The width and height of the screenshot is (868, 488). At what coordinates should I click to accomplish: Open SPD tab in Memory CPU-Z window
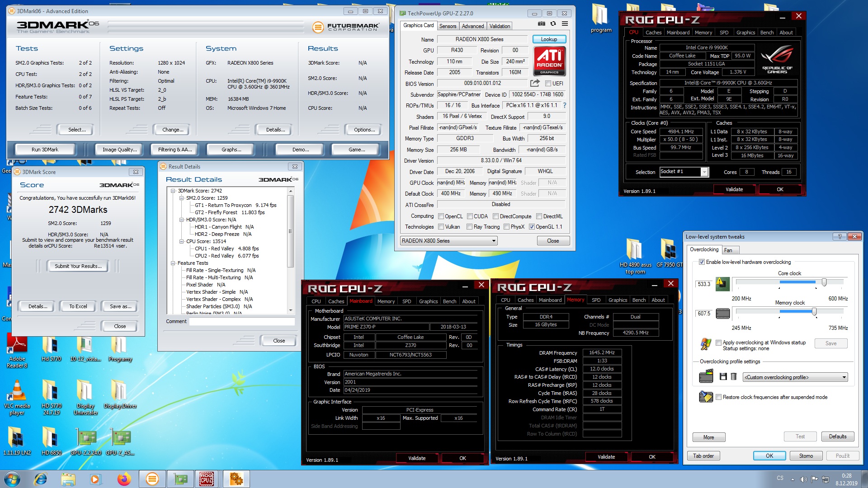[596, 300]
